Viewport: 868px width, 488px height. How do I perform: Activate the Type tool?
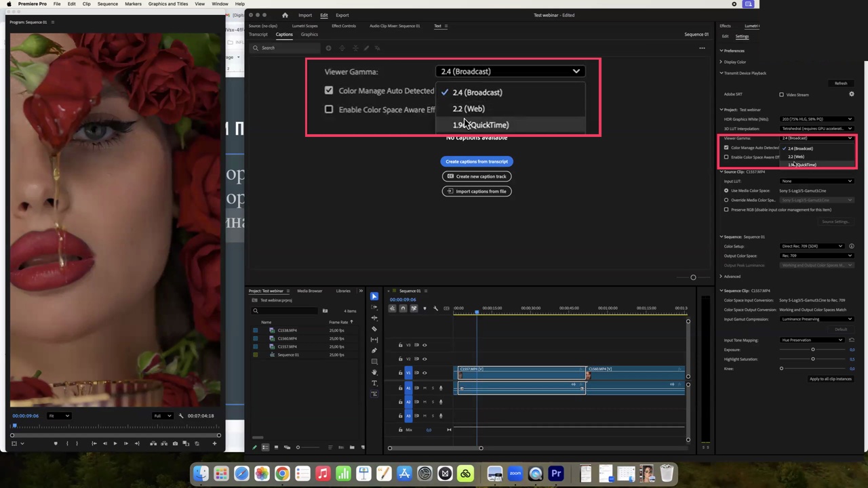tap(374, 383)
